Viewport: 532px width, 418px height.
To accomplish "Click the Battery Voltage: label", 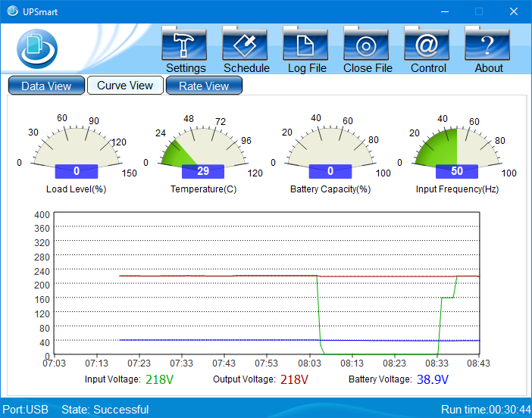I will point(380,379).
